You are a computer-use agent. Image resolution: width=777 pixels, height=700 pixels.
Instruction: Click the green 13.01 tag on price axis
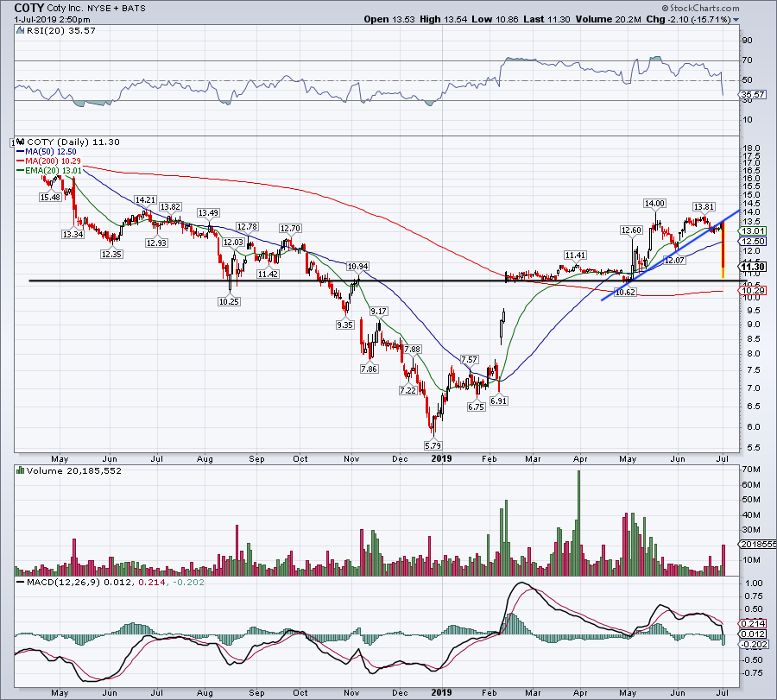tap(752, 231)
